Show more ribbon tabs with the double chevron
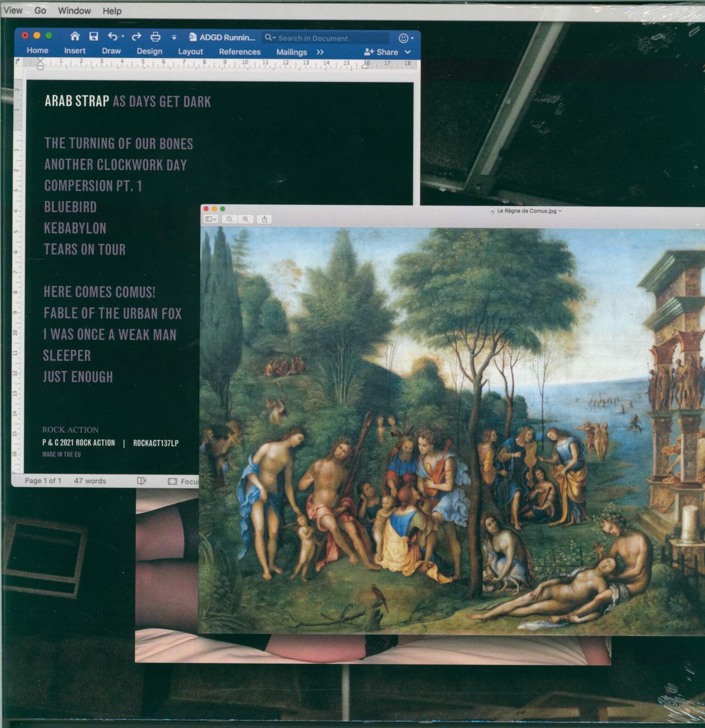Screen dimensions: 705x728 [320, 52]
